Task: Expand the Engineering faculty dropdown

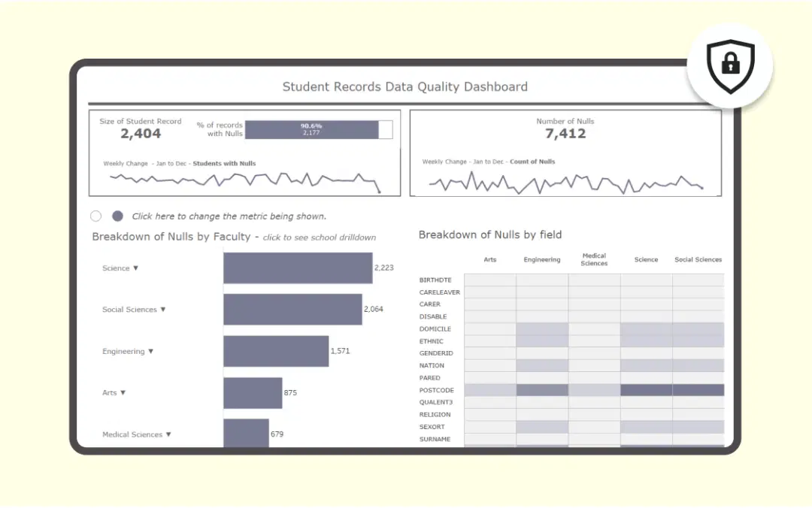Action: [152, 351]
